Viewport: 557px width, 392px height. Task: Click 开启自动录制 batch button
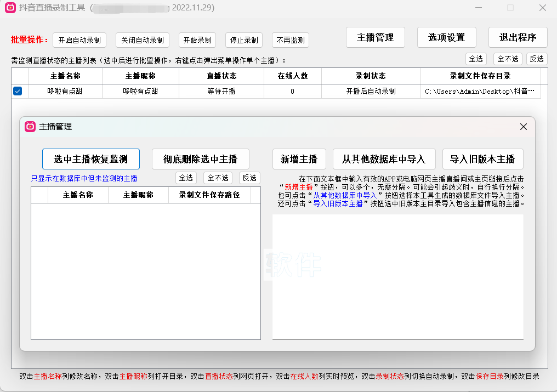pos(79,40)
